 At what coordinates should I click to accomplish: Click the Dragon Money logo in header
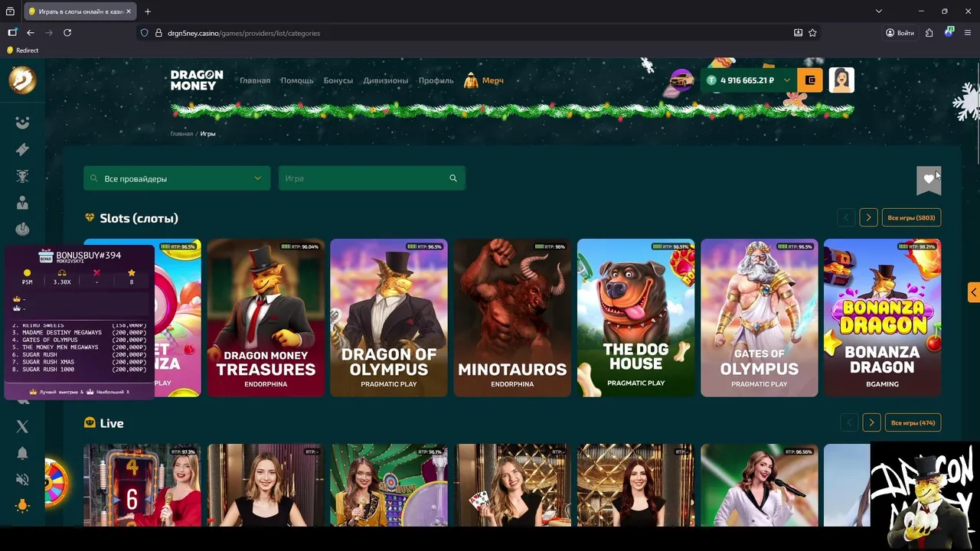197,80
